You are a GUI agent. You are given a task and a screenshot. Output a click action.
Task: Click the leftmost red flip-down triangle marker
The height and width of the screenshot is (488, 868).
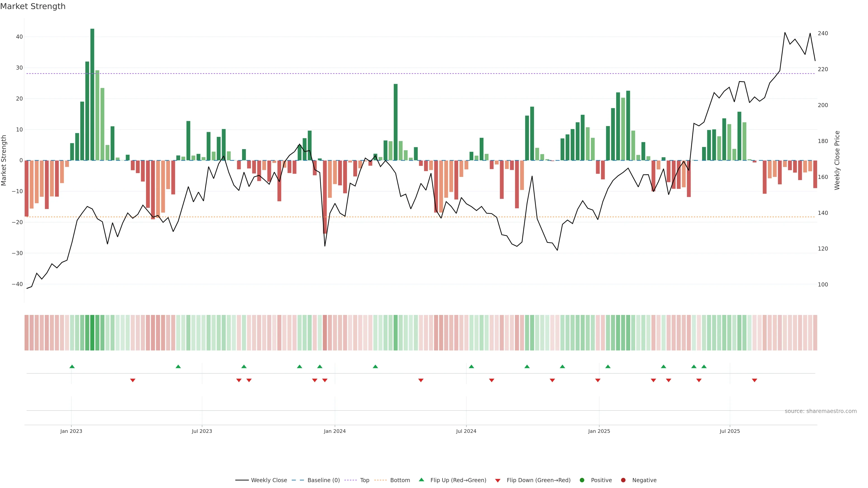(x=132, y=380)
